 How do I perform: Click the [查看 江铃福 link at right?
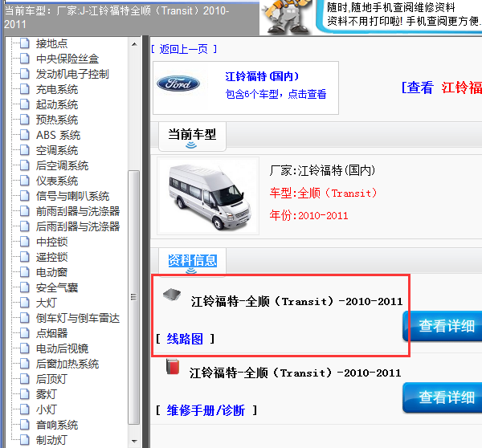point(442,88)
